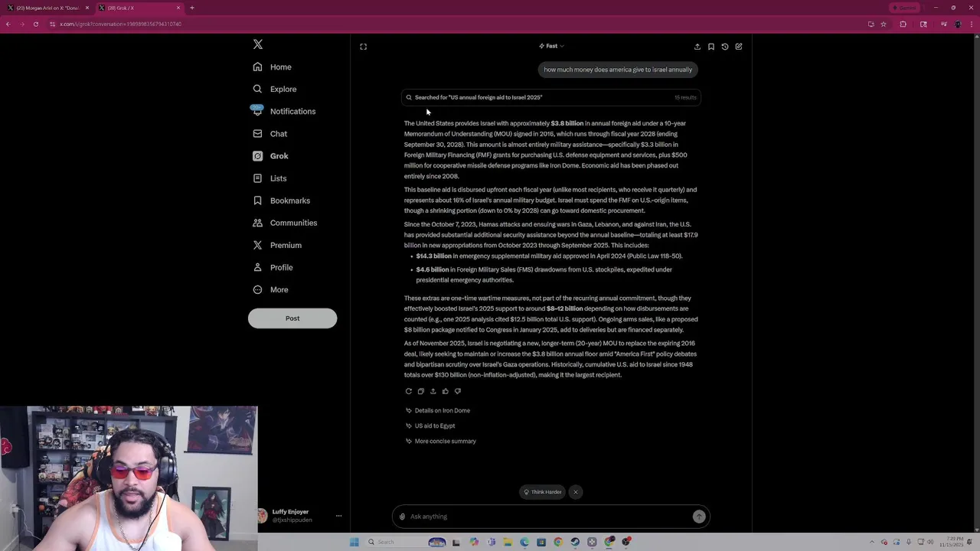This screenshot has height=551, width=980.
Task: Open the Explore section
Action: click(275, 90)
